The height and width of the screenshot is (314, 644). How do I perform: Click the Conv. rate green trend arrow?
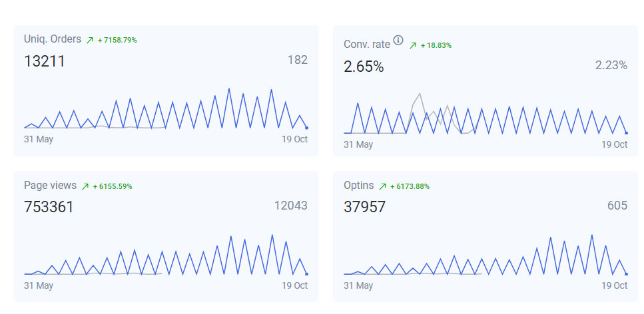(413, 45)
